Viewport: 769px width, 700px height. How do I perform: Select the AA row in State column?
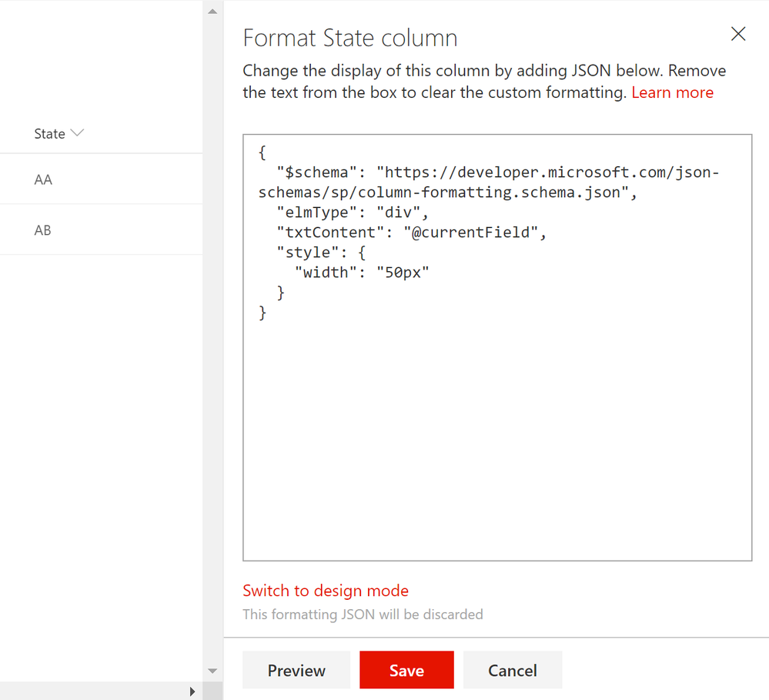[x=43, y=179]
